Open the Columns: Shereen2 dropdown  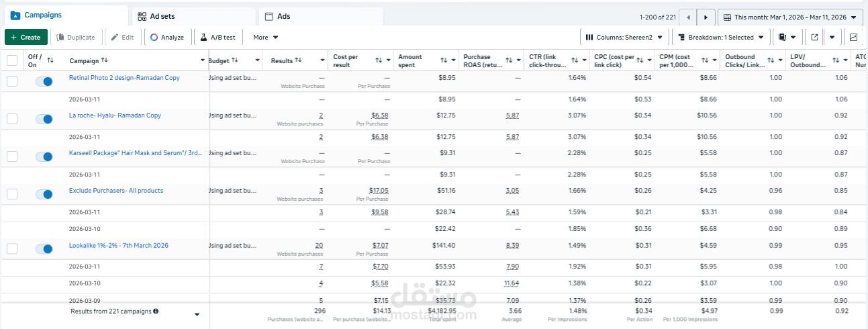(624, 38)
